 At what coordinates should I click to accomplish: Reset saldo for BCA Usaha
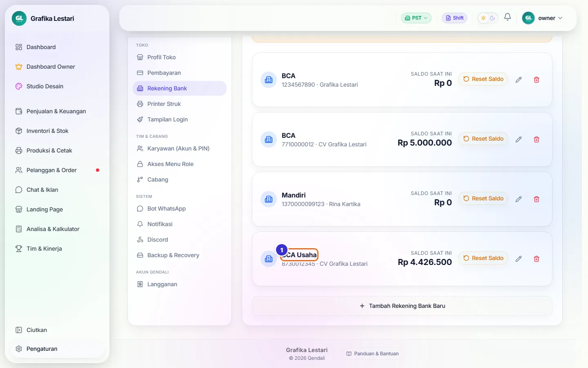tap(483, 258)
